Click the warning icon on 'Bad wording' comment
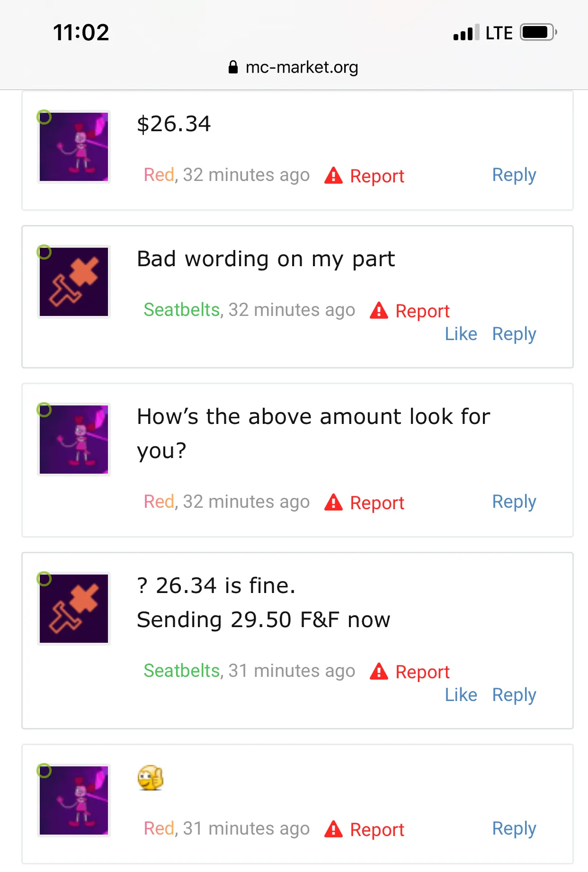 click(379, 311)
